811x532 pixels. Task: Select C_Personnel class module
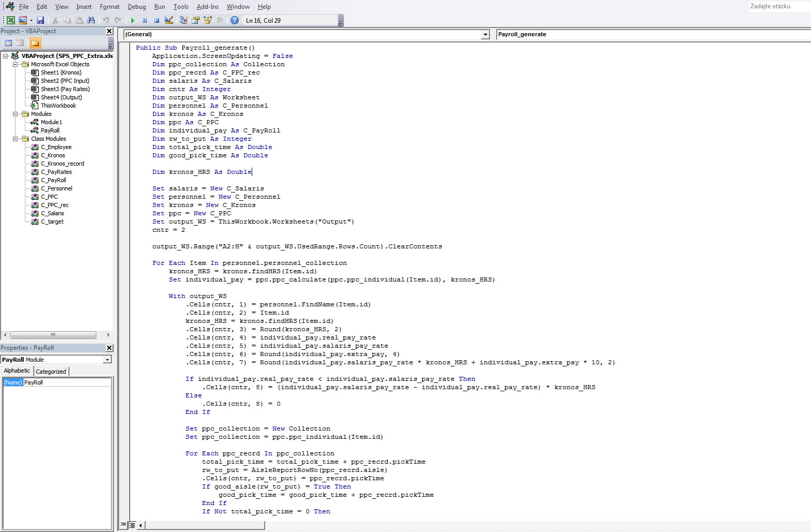point(56,188)
